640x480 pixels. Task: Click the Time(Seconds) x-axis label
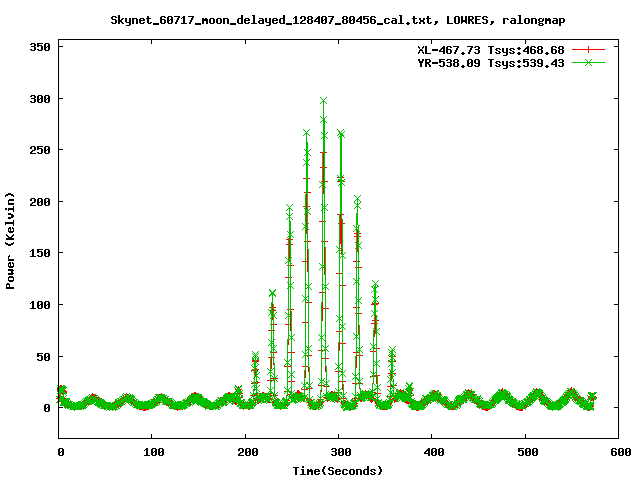[x=338, y=471]
